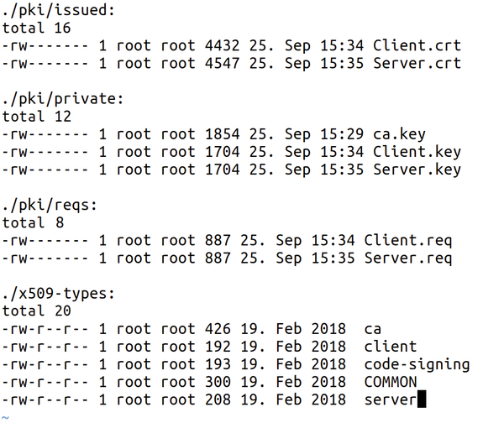Click the tilde empty-line marker
This screenshot has height=423, width=504.
click(5, 417)
